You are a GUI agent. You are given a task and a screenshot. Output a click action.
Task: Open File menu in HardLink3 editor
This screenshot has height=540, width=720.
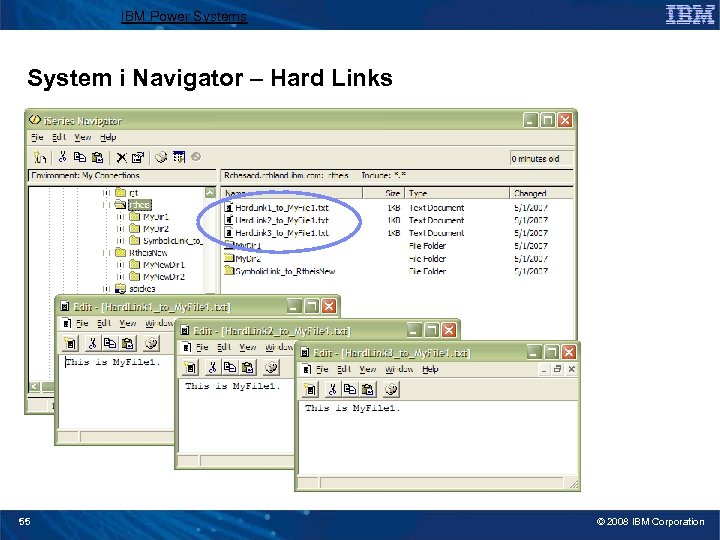coord(322,369)
